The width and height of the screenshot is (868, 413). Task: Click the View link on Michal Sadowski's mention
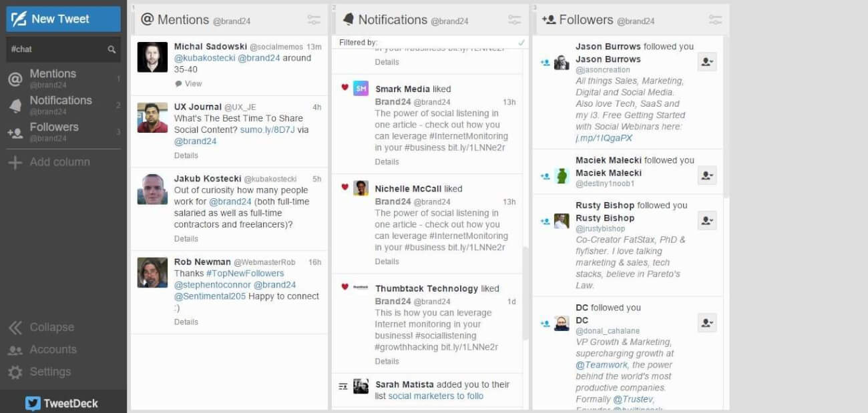pyautogui.click(x=193, y=83)
